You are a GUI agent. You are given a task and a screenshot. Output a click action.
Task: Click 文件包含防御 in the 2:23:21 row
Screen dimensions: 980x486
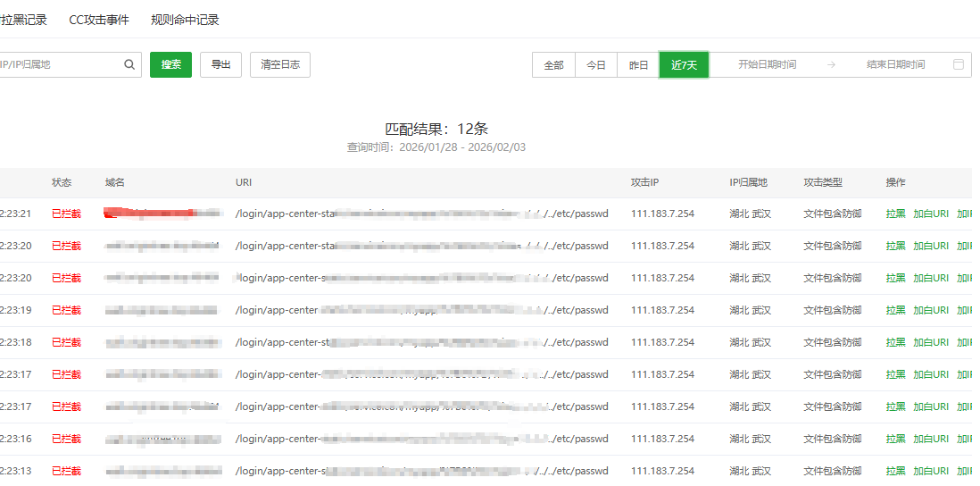point(833,214)
